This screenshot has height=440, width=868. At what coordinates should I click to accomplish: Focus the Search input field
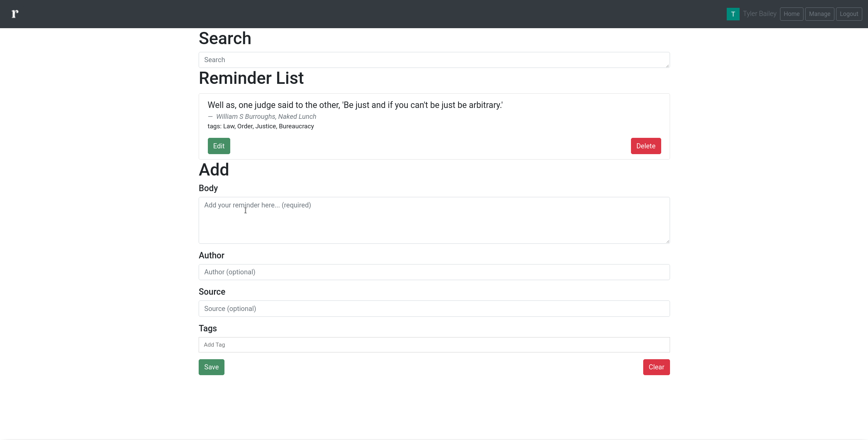coord(434,60)
